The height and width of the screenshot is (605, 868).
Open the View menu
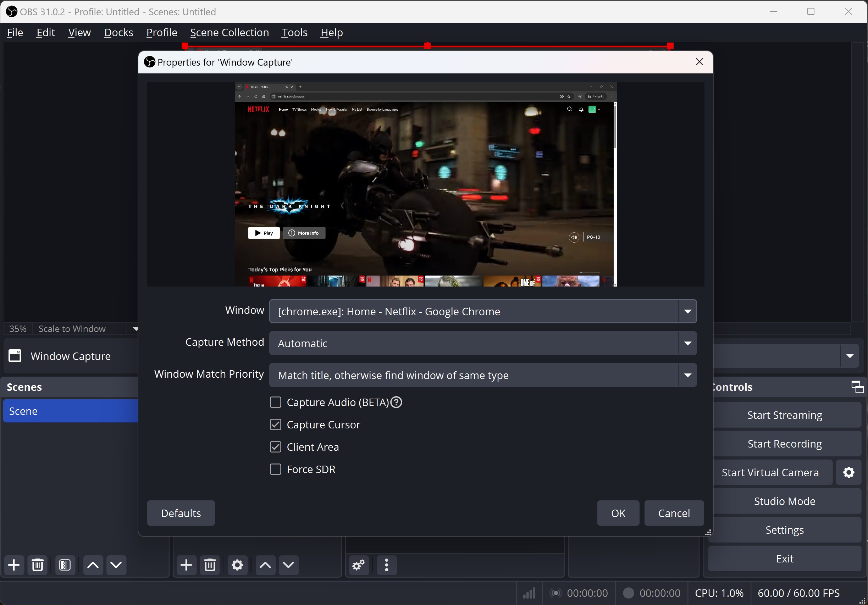pos(79,33)
